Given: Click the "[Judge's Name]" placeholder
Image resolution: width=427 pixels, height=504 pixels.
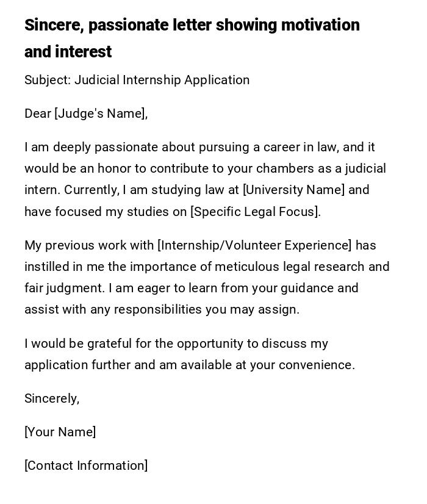Looking at the screenshot, I should (100, 113).
